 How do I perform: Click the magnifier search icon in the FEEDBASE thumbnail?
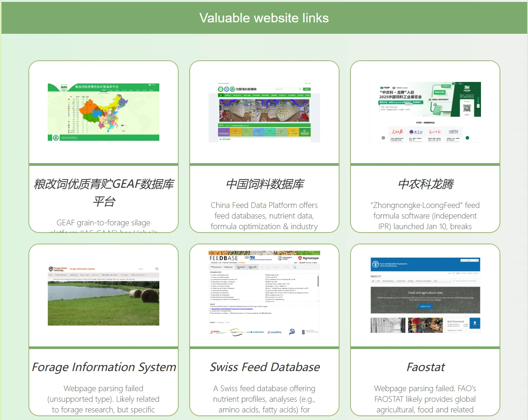pyautogui.click(x=295, y=267)
